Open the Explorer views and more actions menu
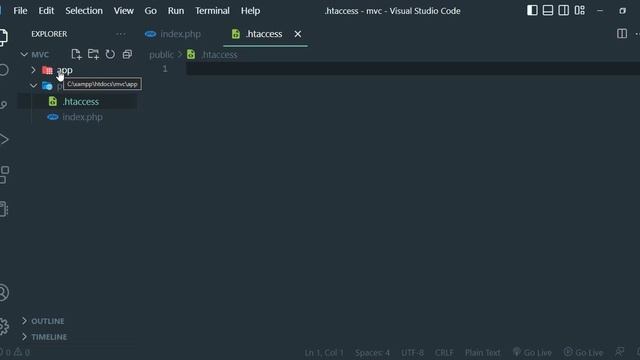This screenshot has height=360, width=640. pos(121,34)
